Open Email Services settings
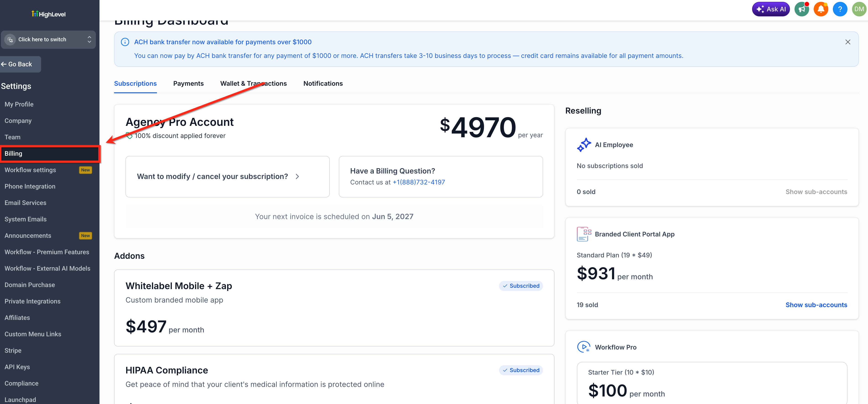 coord(25,203)
